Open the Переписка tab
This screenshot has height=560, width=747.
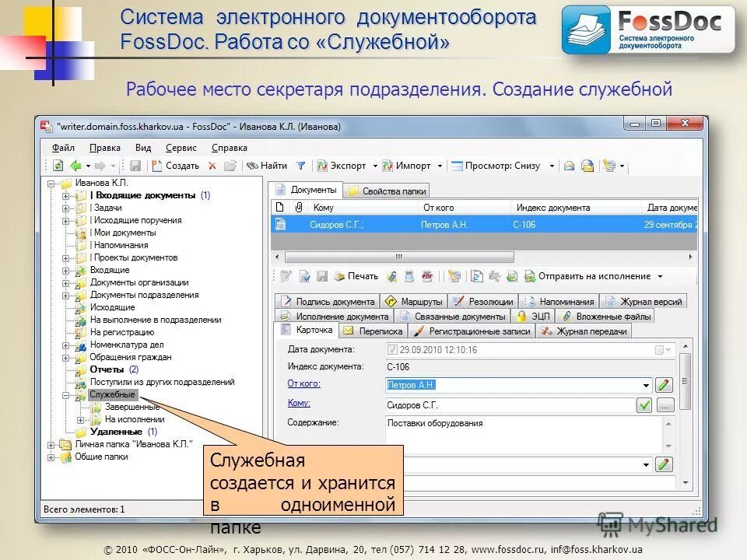(373, 331)
